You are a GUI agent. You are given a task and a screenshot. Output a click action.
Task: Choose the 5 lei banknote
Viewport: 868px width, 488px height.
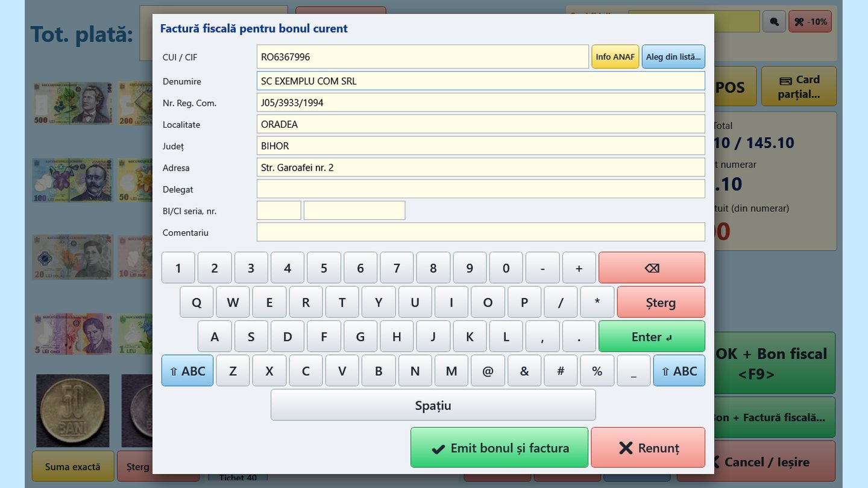tap(72, 333)
